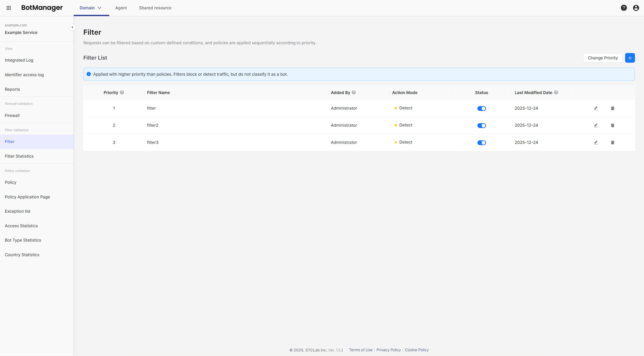Image resolution: width=644 pixels, height=356 pixels.
Task: Turn off 'filter3' status toggle
Action: 481,143
